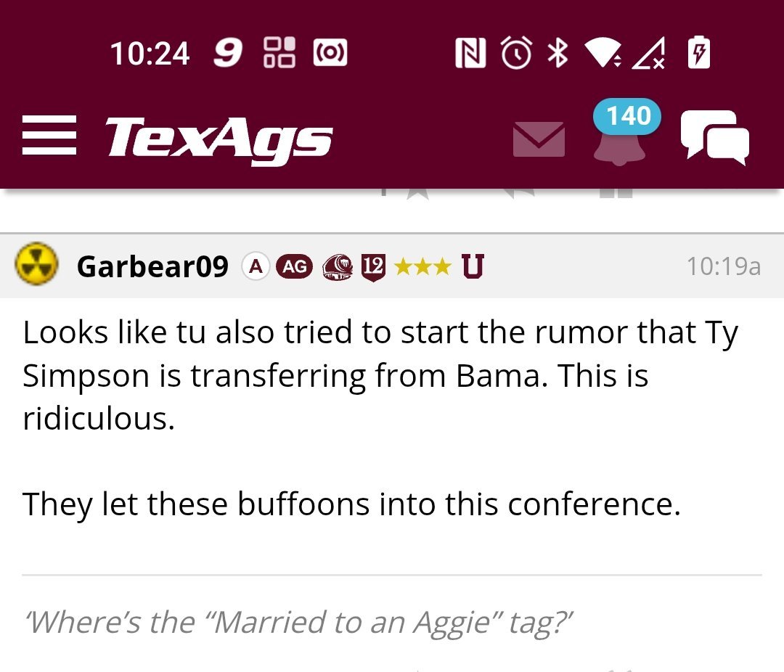Tap the 12th Man shield badge
This screenshot has width=784, height=672.
[372, 267]
